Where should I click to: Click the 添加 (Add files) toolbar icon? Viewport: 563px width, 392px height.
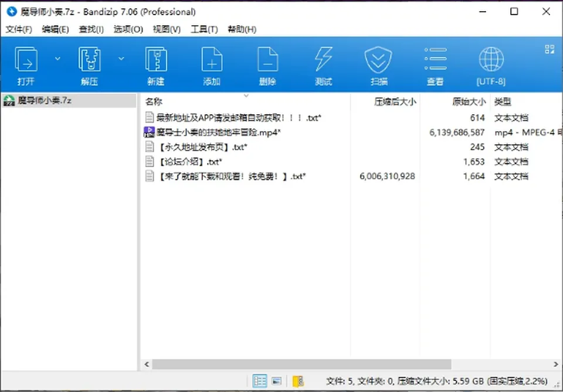(x=212, y=60)
